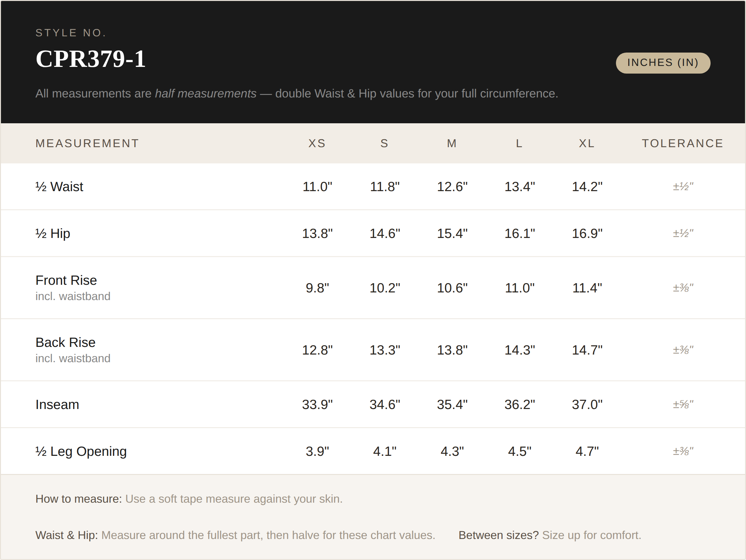The image size is (746, 560).
Task: Click ½ Hip L value 16.1"
Action: (519, 233)
